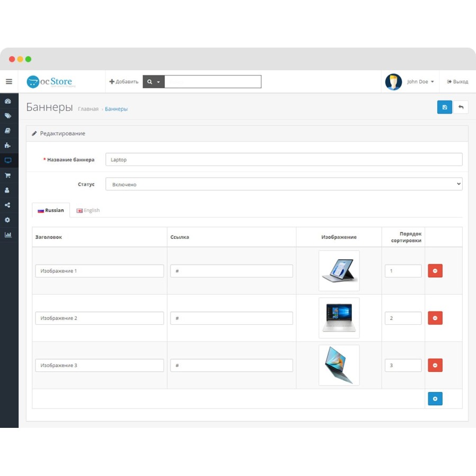Open the Customers user icon
The width and height of the screenshot is (476, 476).
(x=7, y=190)
